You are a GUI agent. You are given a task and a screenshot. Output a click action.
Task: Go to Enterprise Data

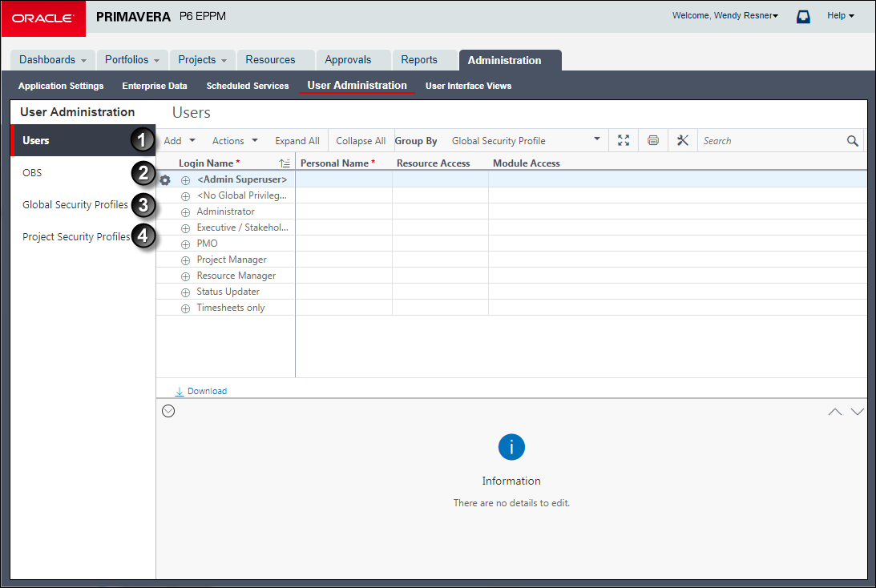(155, 86)
